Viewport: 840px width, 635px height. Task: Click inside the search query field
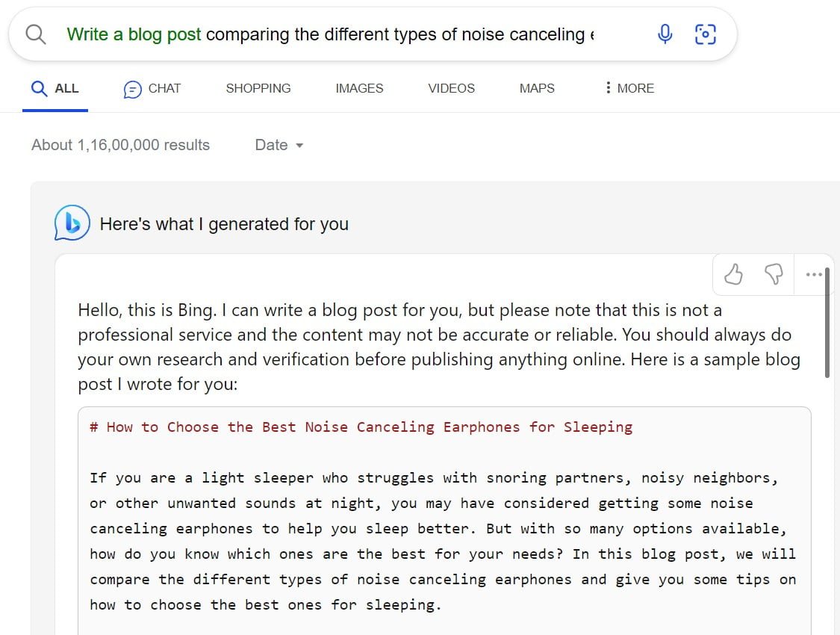coord(336,34)
